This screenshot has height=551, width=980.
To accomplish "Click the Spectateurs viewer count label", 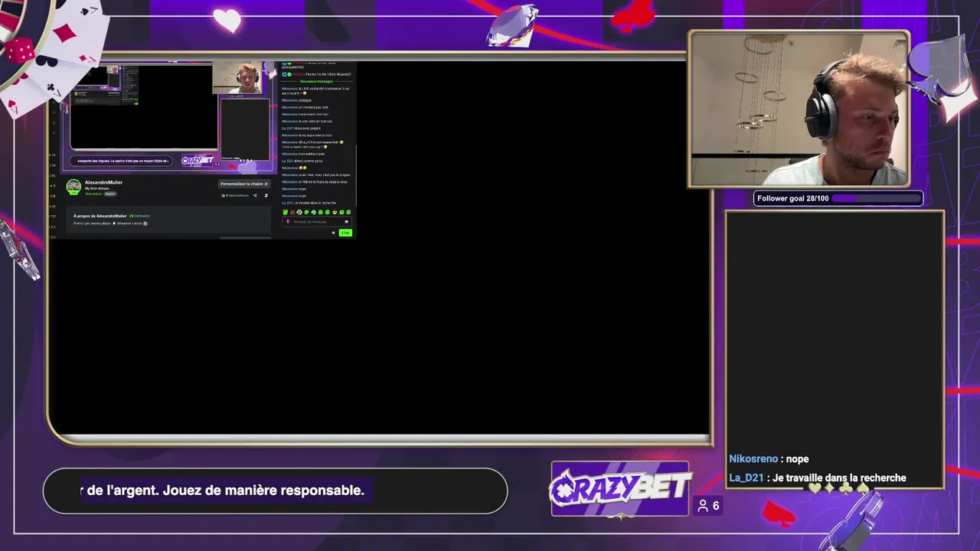I will coord(235,195).
